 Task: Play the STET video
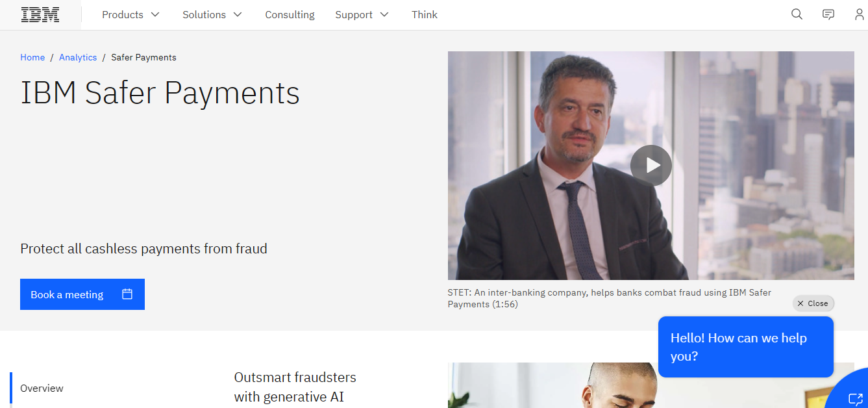pyautogui.click(x=651, y=165)
